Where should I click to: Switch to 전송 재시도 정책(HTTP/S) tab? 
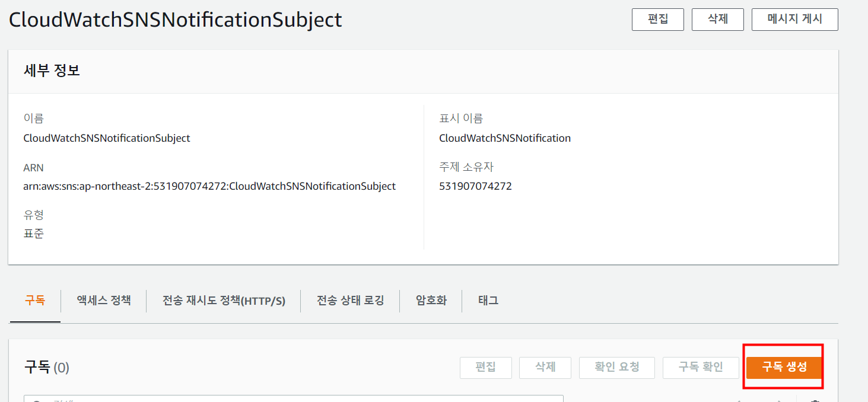click(x=224, y=301)
